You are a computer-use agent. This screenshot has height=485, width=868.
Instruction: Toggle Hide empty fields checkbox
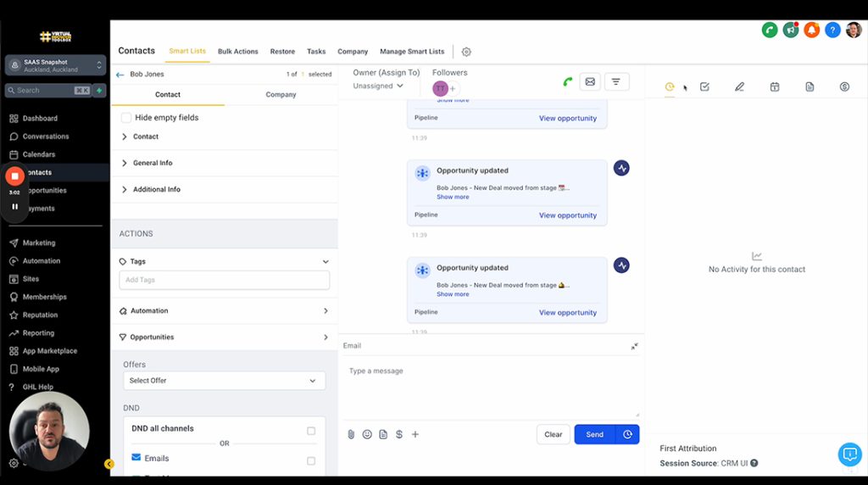click(x=126, y=117)
